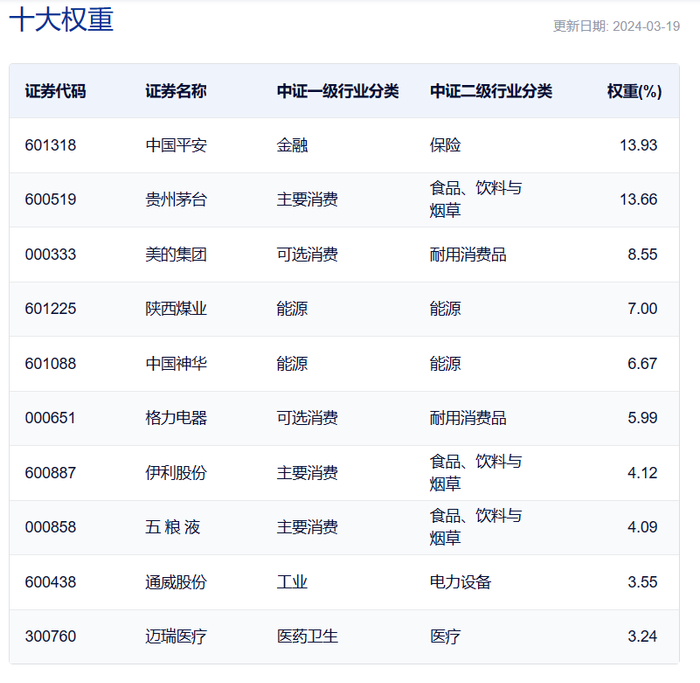Click the weight value 3.24
The image size is (700, 683).
click(642, 636)
